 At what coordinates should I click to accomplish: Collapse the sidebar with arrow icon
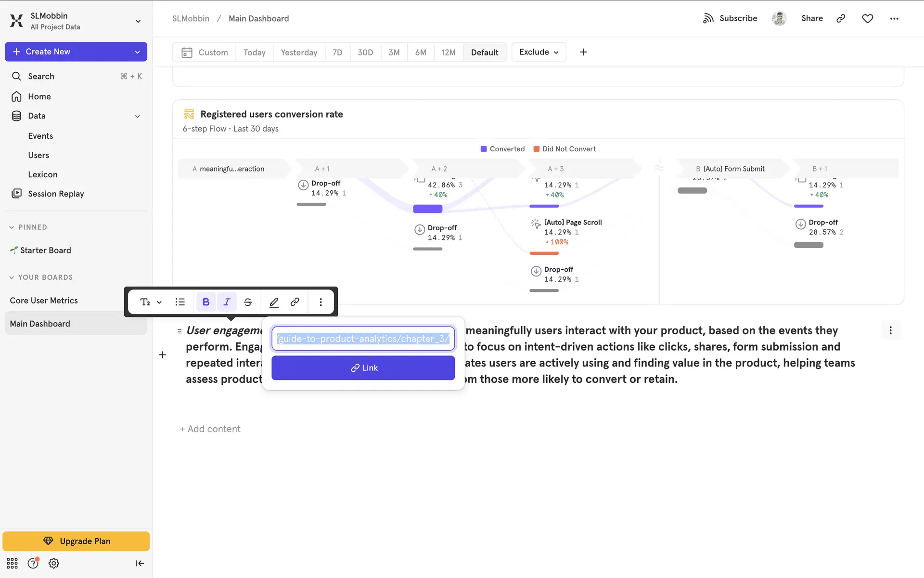pos(140,563)
